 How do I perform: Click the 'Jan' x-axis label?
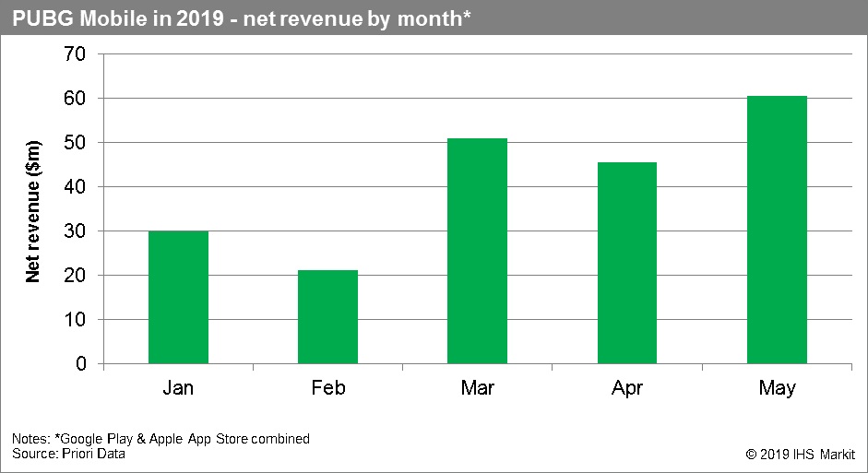point(178,388)
